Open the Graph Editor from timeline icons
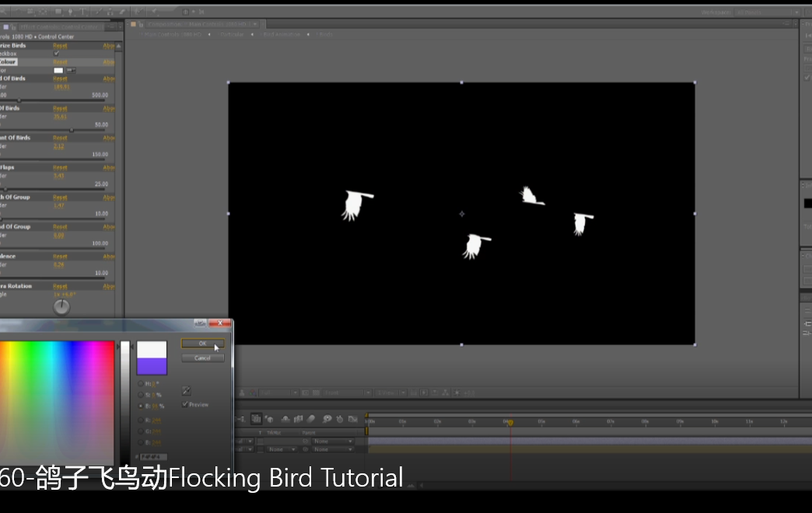This screenshot has height=513, width=812. click(353, 419)
